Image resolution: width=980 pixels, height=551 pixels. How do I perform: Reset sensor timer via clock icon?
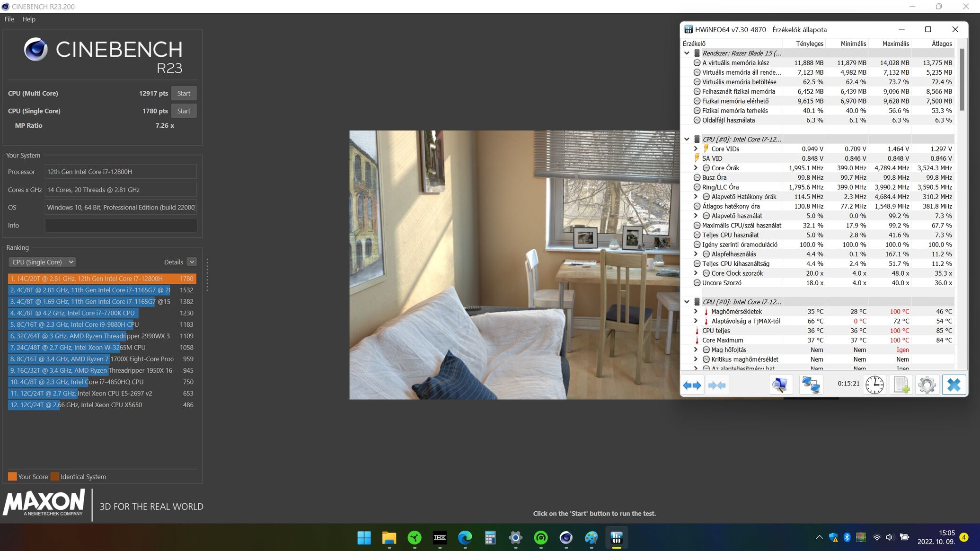[874, 385]
